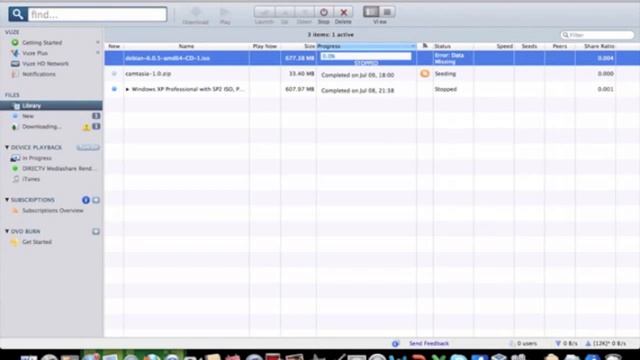The width and height of the screenshot is (640, 360).
Task: Open Vuze Plus in sidebar
Action: [35, 53]
